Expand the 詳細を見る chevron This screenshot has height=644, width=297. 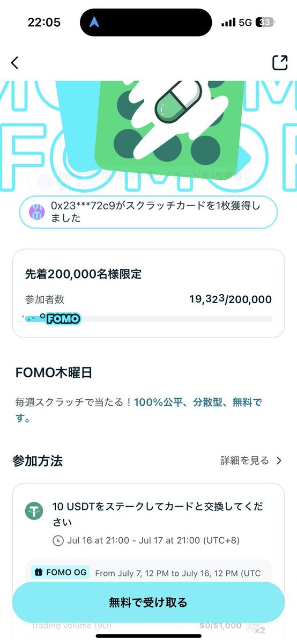(278, 460)
